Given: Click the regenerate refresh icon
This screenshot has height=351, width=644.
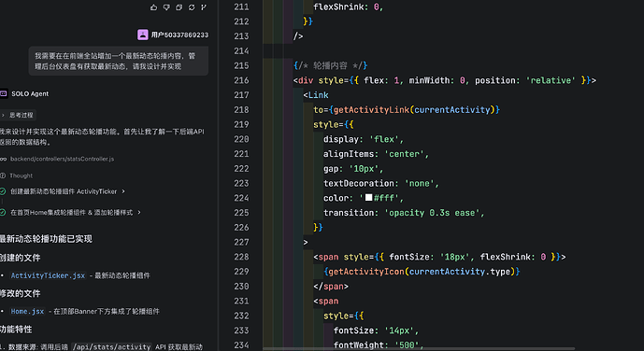Looking at the screenshot, I should click(x=192, y=7).
